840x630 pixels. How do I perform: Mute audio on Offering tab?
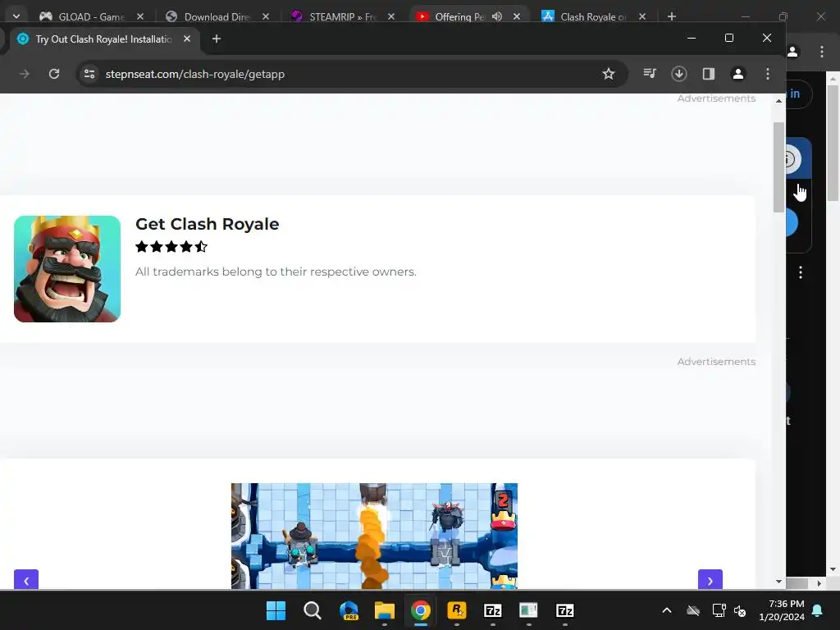pyautogui.click(x=496, y=16)
